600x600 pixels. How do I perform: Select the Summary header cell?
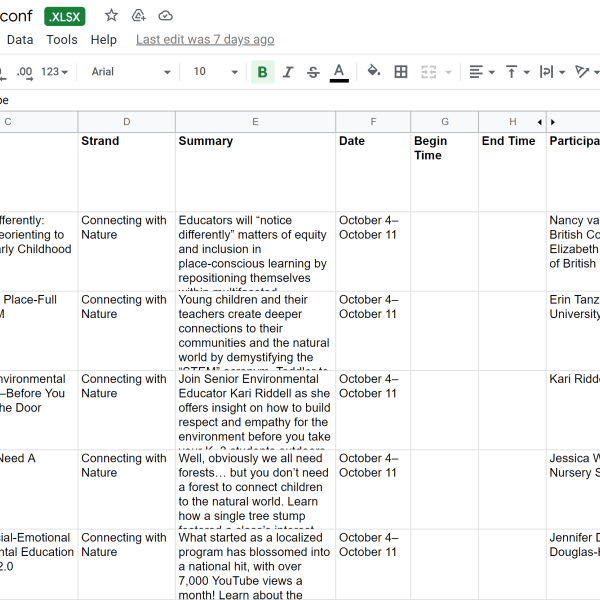[255, 171]
